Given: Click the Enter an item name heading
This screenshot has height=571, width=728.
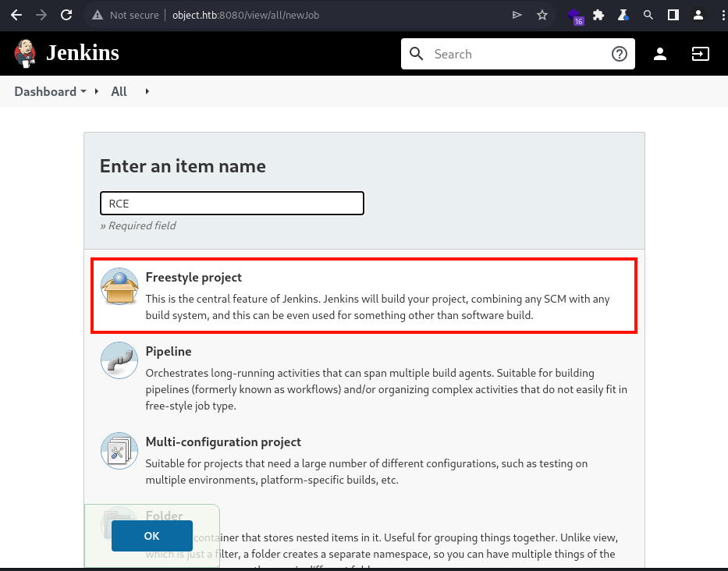Looking at the screenshot, I should (x=183, y=166).
